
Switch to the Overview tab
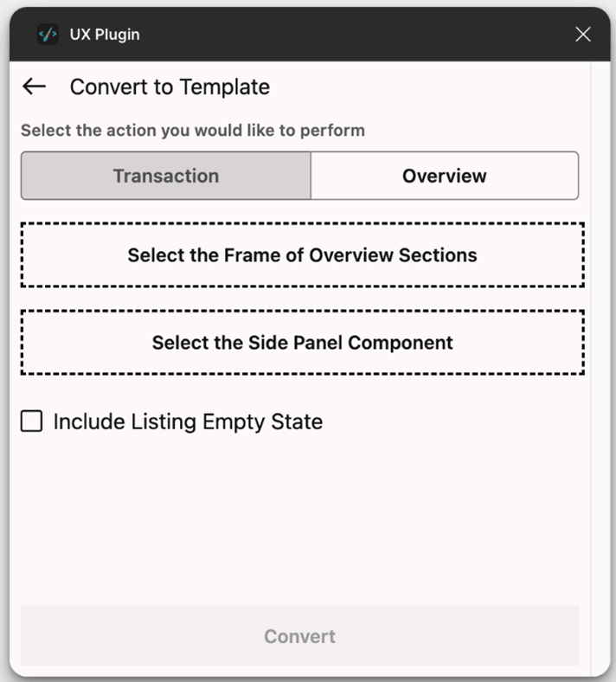(444, 176)
